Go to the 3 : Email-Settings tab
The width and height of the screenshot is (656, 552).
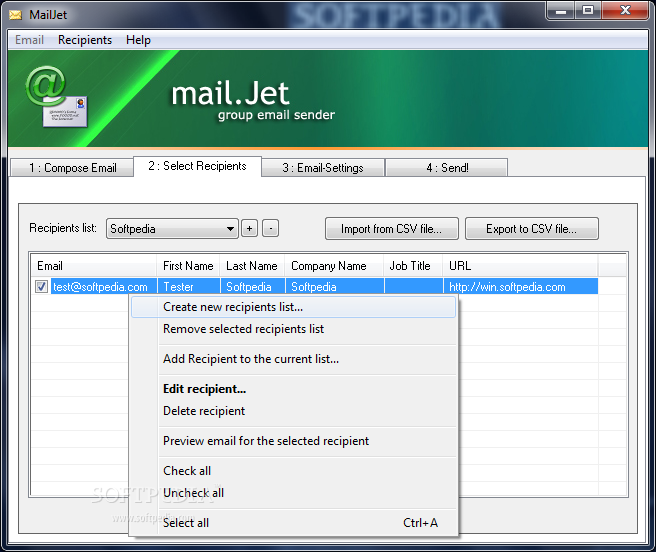click(x=323, y=168)
